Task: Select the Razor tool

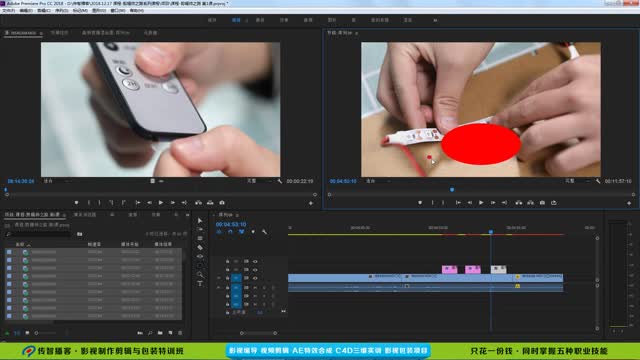Action: 200,247
